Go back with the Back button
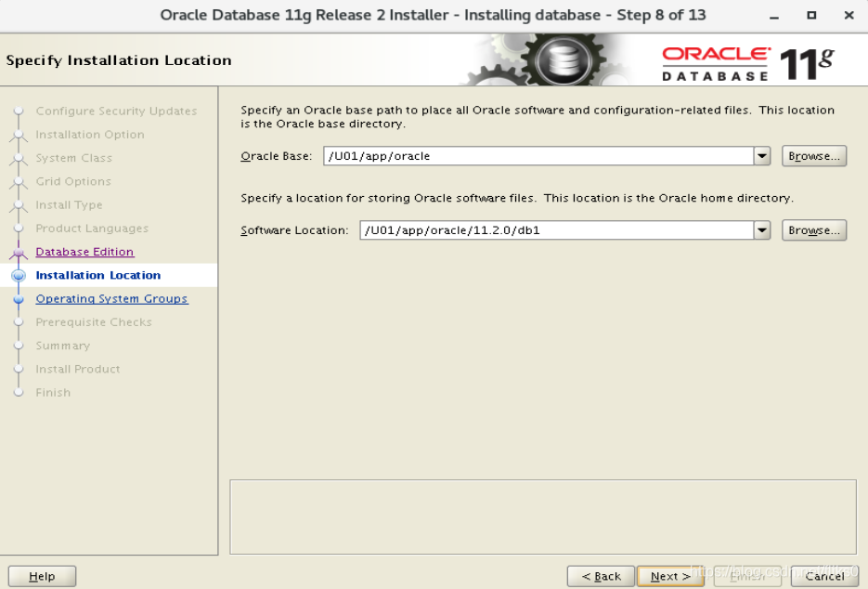The height and width of the screenshot is (589, 868). [x=602, y=576]
